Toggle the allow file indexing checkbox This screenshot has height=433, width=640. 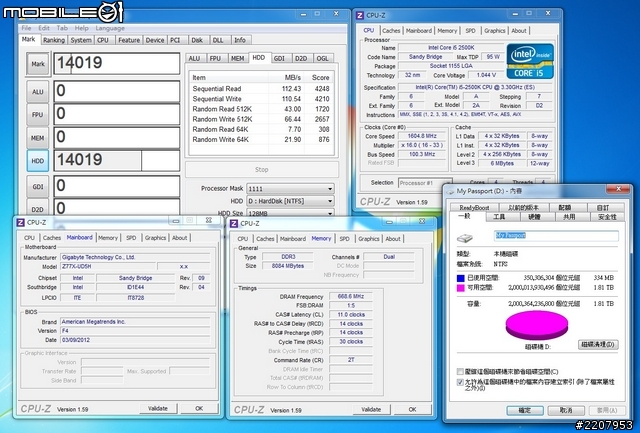pos(460,382)
